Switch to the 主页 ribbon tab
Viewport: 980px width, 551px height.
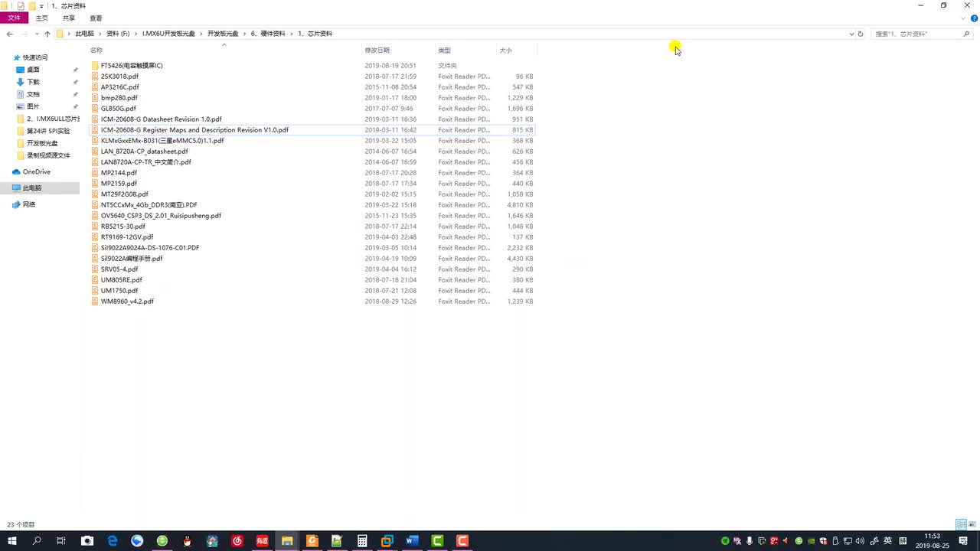tap(41, 18)
